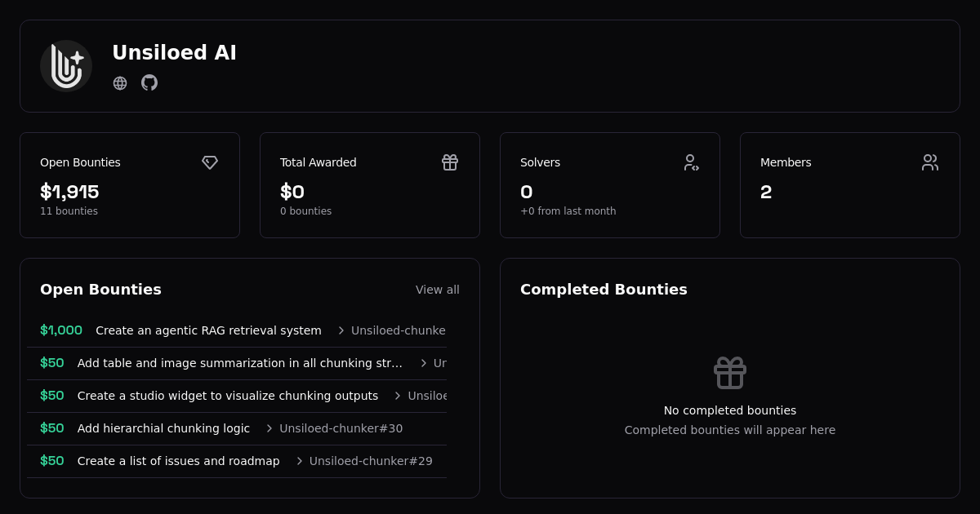The height and width of the screenshot is (514, 980).
Task: Click the members icon on Members card
Action: 930,162
